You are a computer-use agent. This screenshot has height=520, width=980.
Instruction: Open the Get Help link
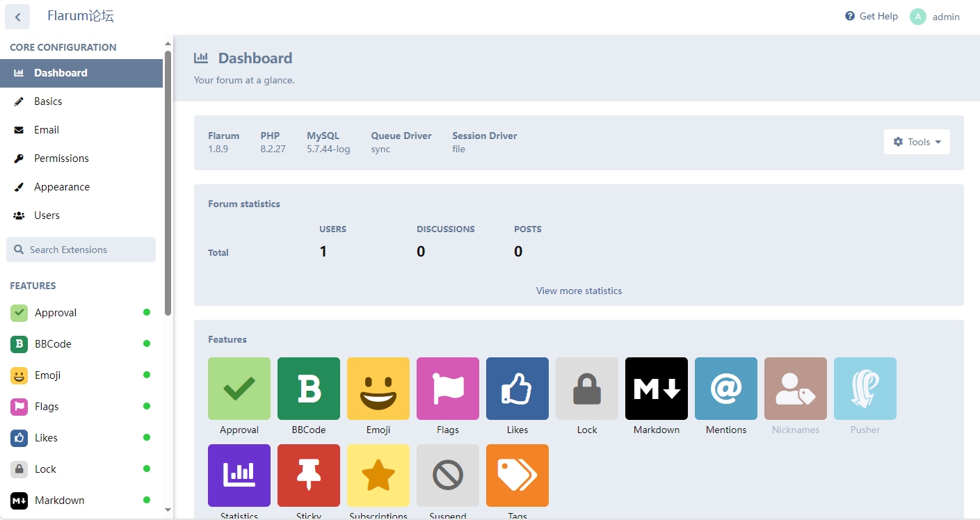(x=871, y=16)
